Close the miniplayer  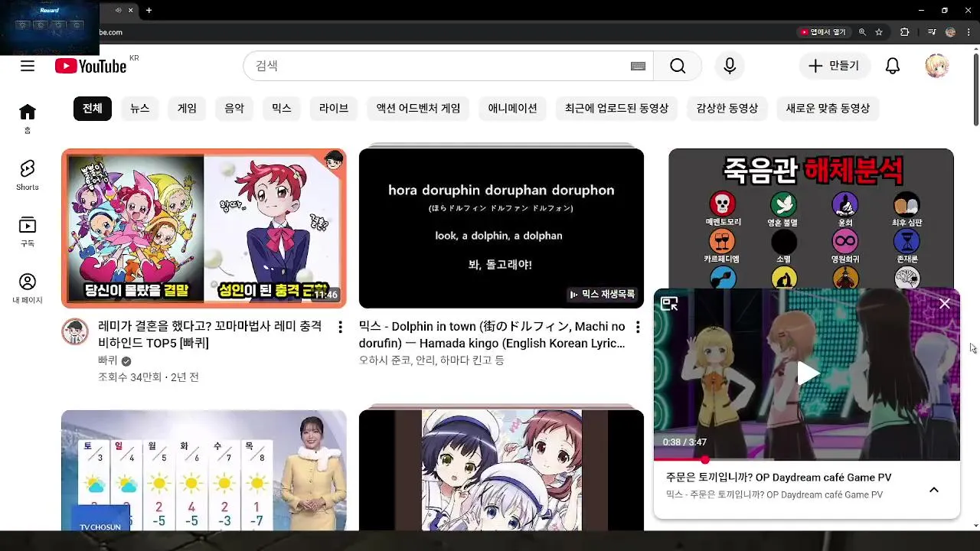(945, 304)
